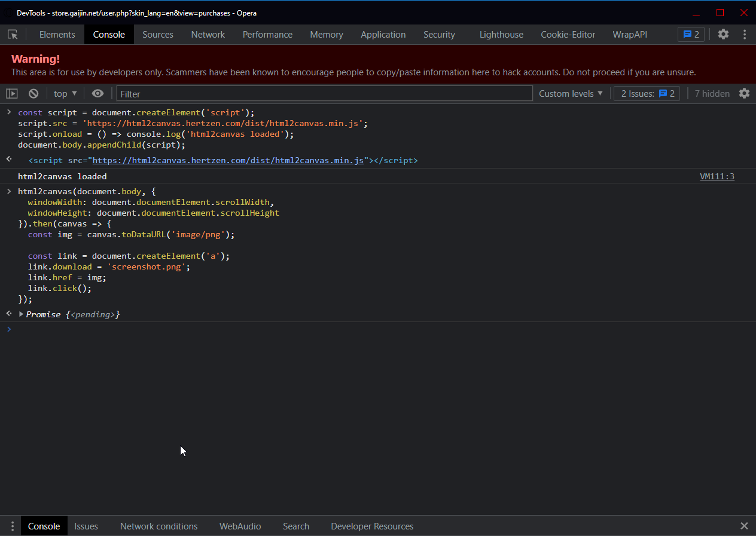The height and width of the screenshot is (536, 756).
Task: Maximize the DevTools window
Action: 720,13
